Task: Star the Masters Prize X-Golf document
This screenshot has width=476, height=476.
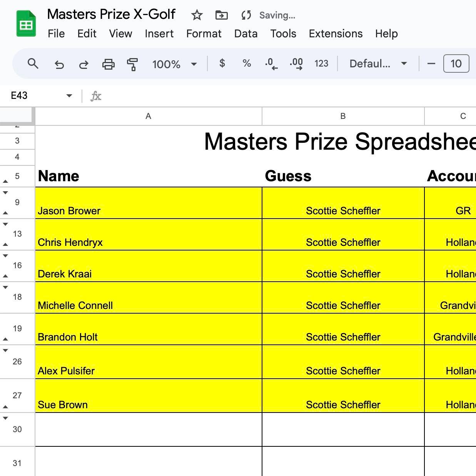Action: click(197, 15)
